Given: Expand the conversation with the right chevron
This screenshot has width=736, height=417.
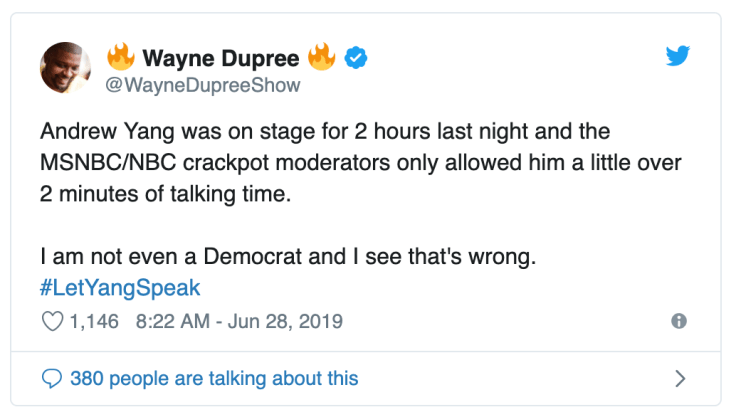Looking at the screenshot, I should coord(680,379).
